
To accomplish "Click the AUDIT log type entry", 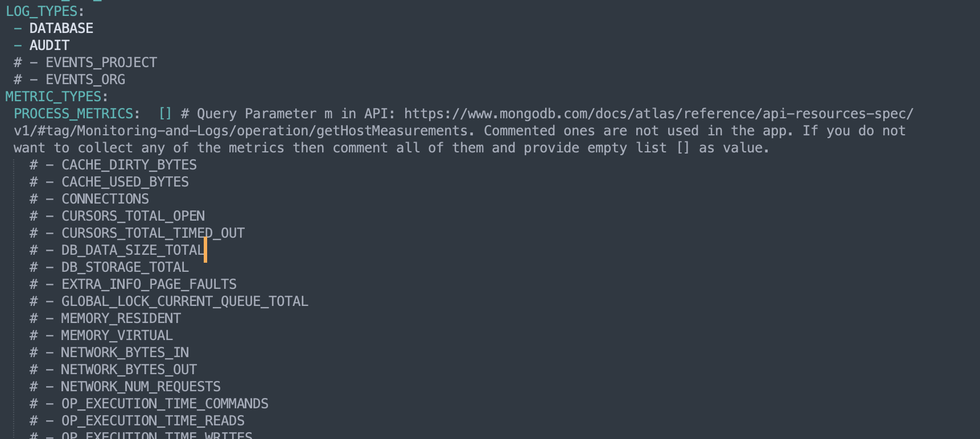I will pos(49,45).
